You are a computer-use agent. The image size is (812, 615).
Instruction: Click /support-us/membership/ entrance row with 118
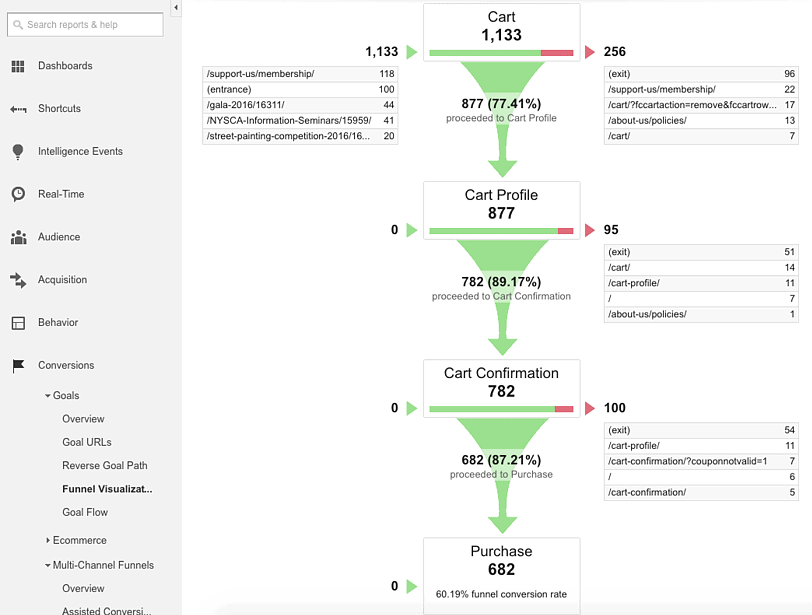[300, 74]
